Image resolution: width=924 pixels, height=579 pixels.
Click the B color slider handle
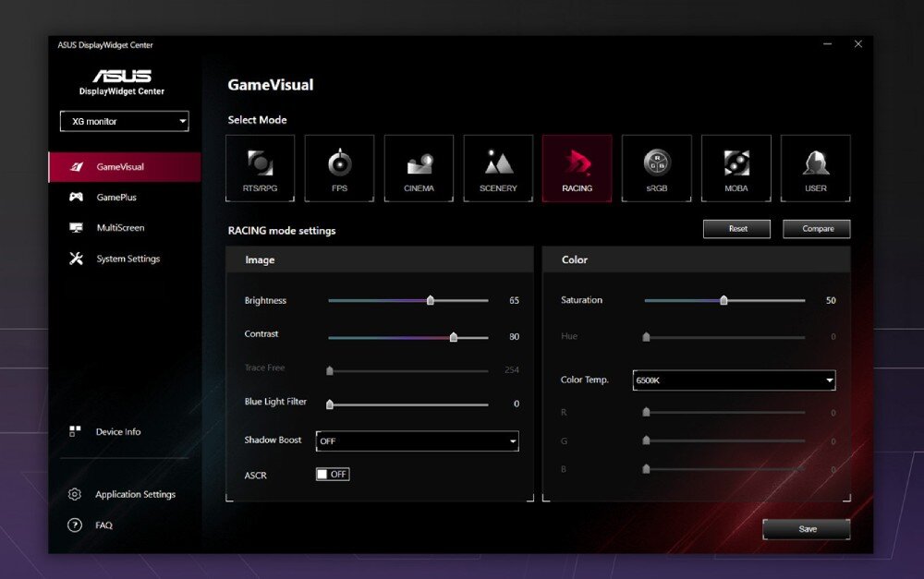[647, 469]
